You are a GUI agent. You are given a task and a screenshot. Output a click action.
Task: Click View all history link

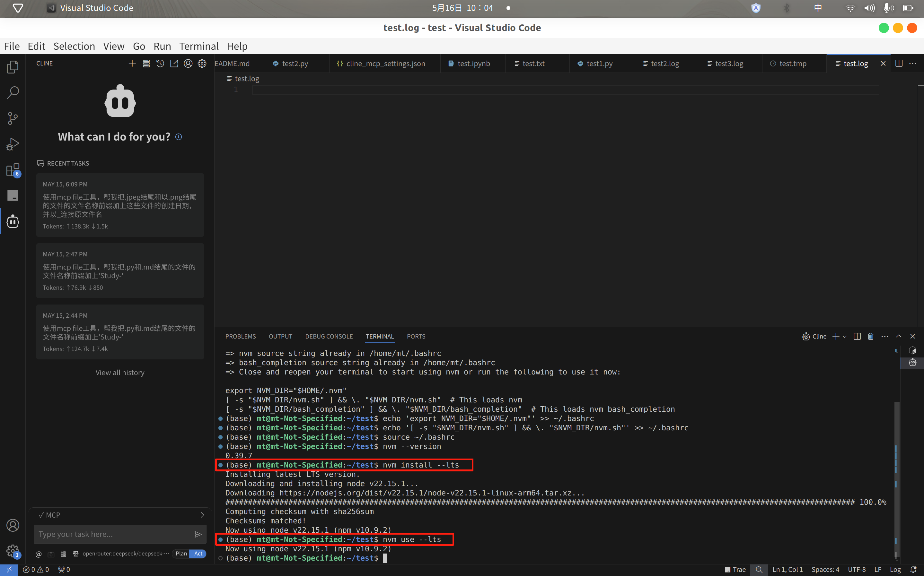click(x=120, y=373)
